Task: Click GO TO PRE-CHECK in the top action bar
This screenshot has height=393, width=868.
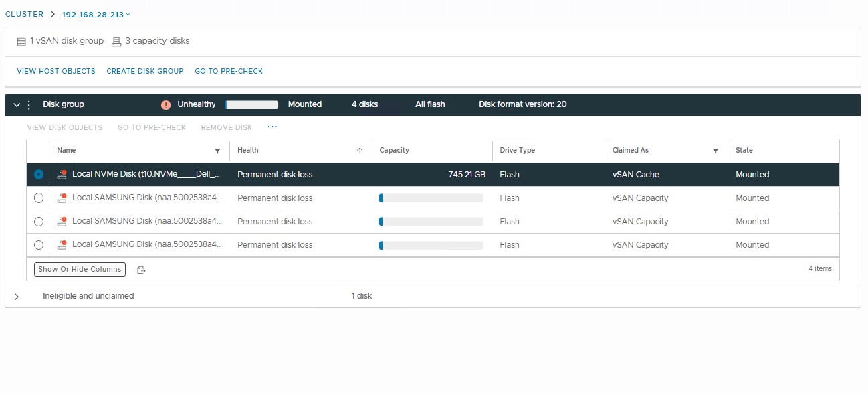Action: (229, 71)
